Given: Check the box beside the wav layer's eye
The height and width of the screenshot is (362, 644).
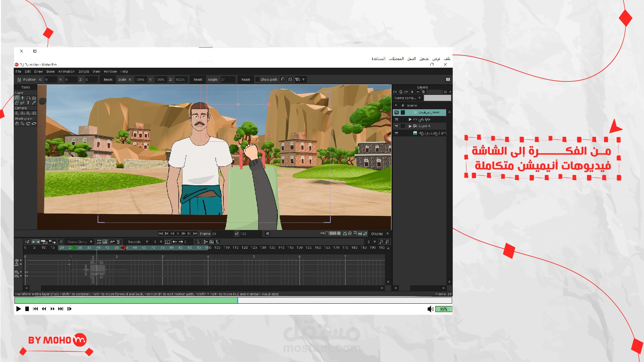Looking at the screenshot, I should pos(403,113).
